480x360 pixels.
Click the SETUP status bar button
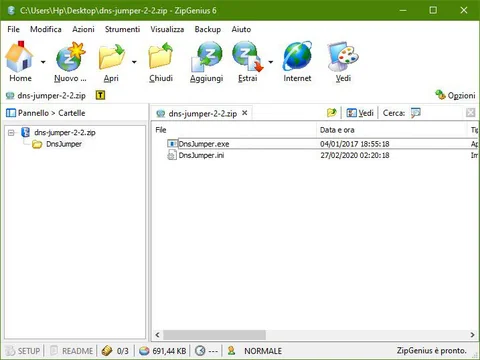pos(23,351)
